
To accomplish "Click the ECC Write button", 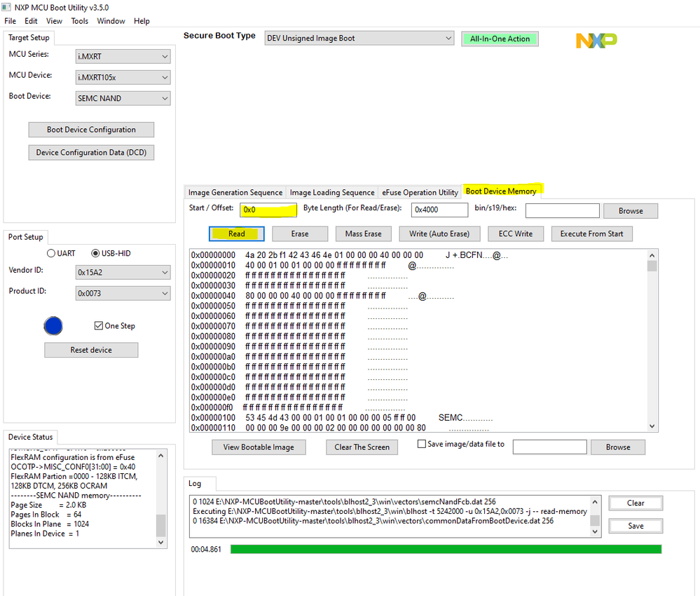I will pos(516,233).
